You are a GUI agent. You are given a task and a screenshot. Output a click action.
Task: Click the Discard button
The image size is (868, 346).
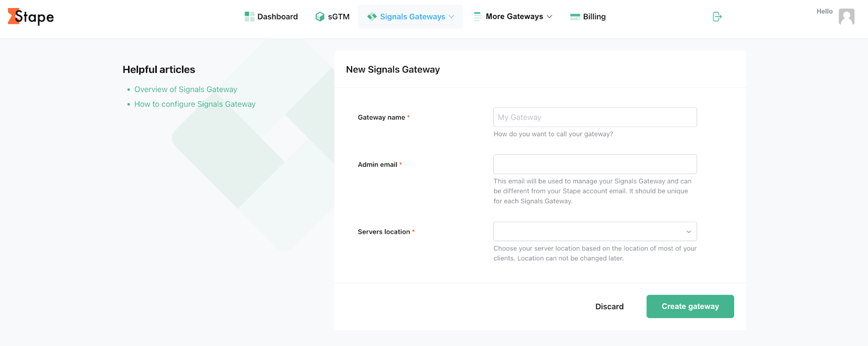(610, 306)
